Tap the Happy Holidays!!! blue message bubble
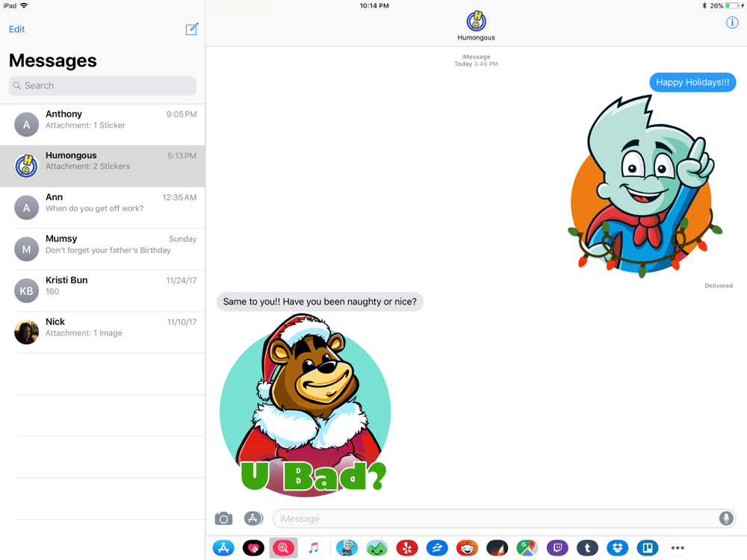The width and height of the screenshot is (747, 560). coord(692,82)
